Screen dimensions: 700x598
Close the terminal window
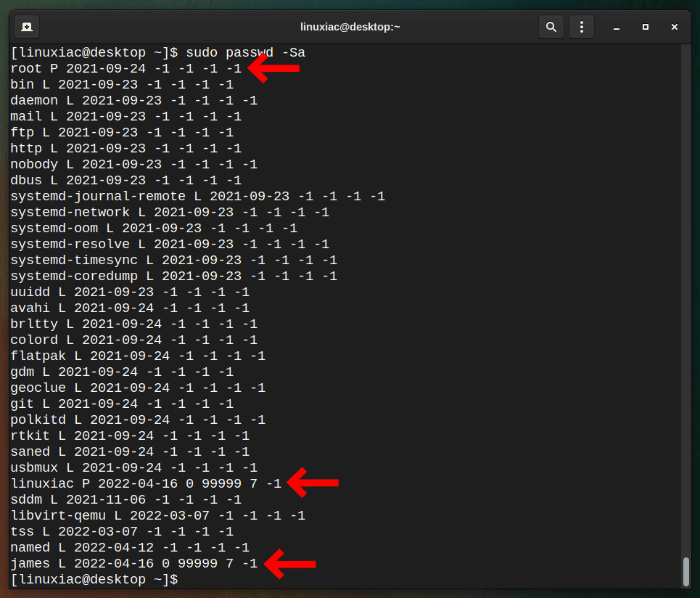(675, 28)
